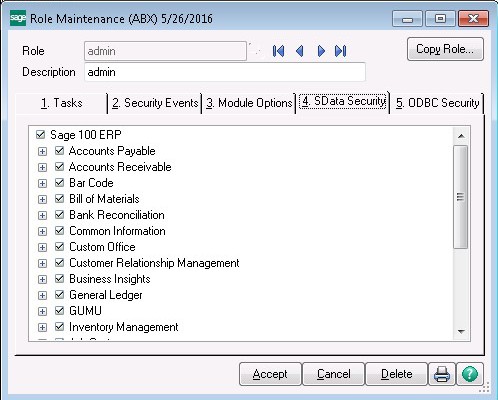Screen dimensions: 498x400
Task: Go to the previous role record
Action: tap(300, 51)
